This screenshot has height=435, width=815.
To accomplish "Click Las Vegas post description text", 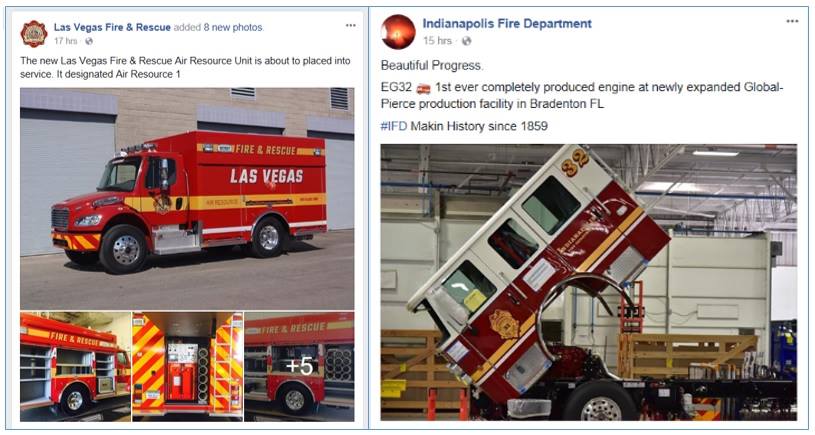I will pos(185,68).
